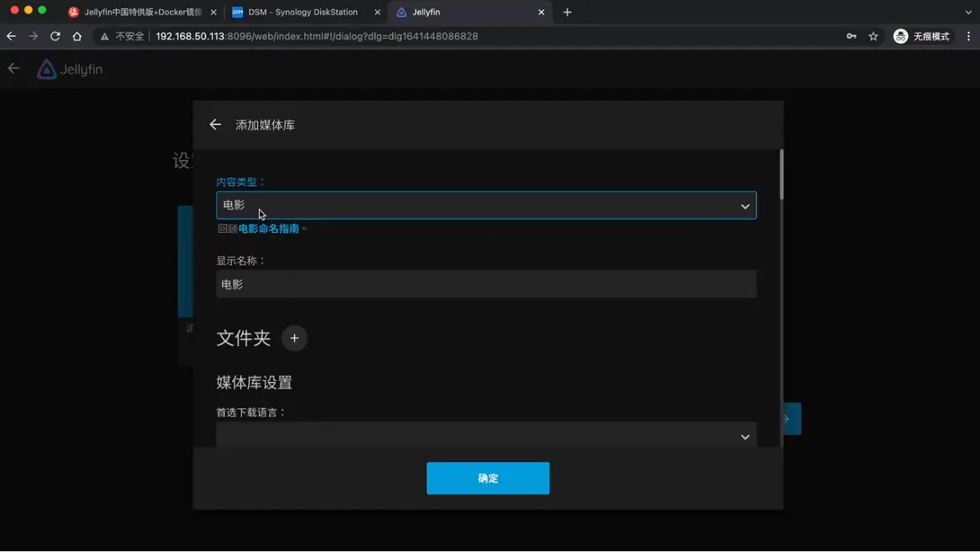This screenshot has height=552, width=980.
Task: Open the 内容类型 dropdown showing 电影
Action: (486, 205)
